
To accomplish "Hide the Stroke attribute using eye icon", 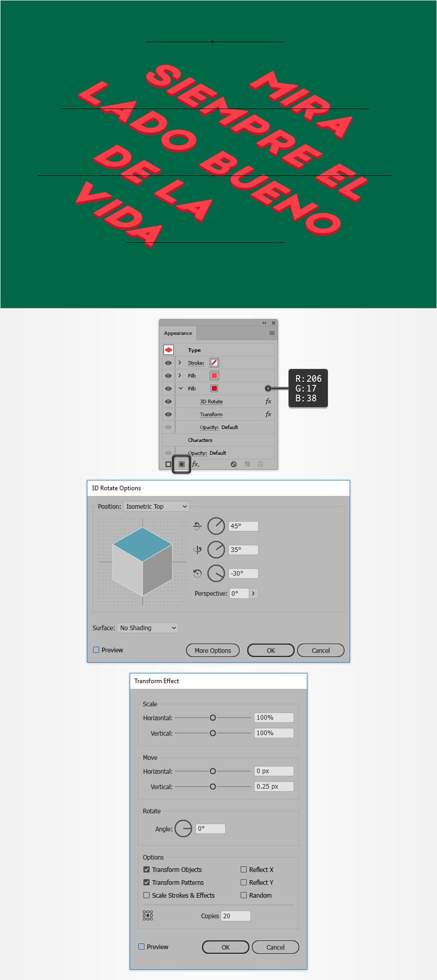I will [x=168, y=363].
